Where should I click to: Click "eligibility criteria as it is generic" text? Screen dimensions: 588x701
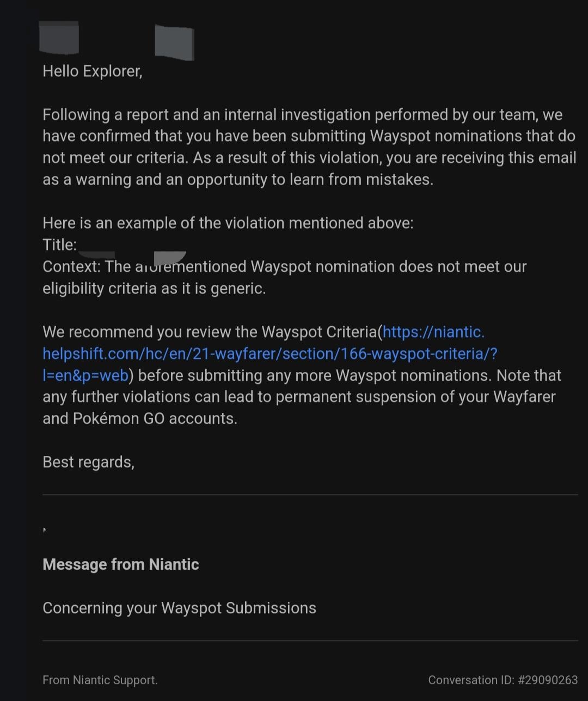[x=154, y=288]
